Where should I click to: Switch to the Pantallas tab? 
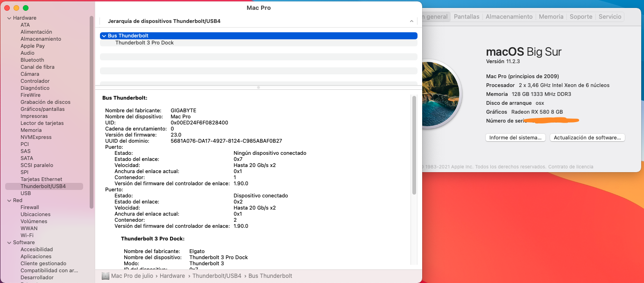(467, 16)
